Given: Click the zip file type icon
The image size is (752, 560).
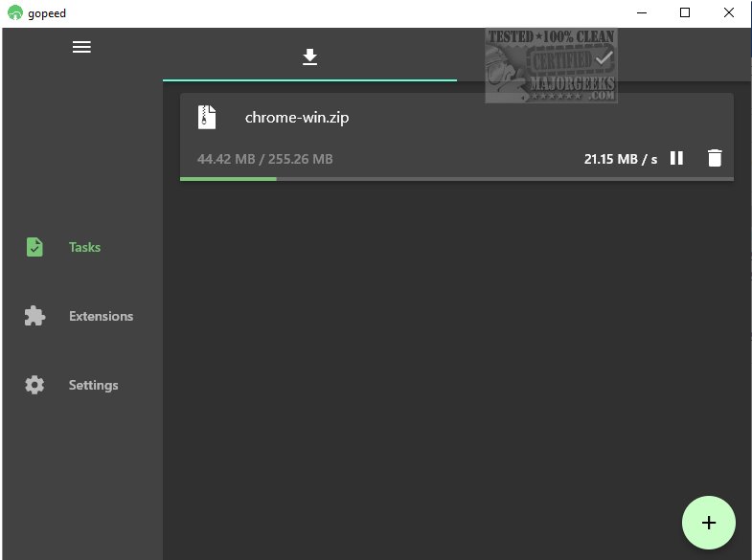Looking at the screenshot, I should (207, 118).
